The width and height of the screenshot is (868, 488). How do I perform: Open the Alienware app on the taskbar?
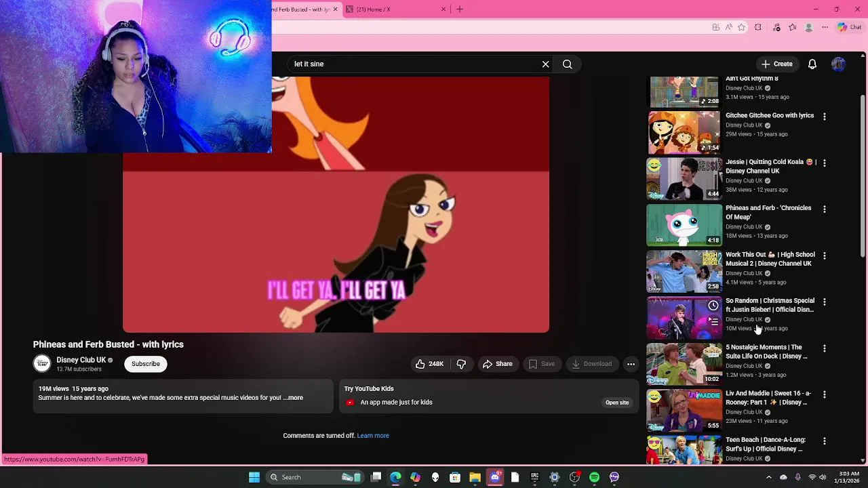tap(435, 477)
